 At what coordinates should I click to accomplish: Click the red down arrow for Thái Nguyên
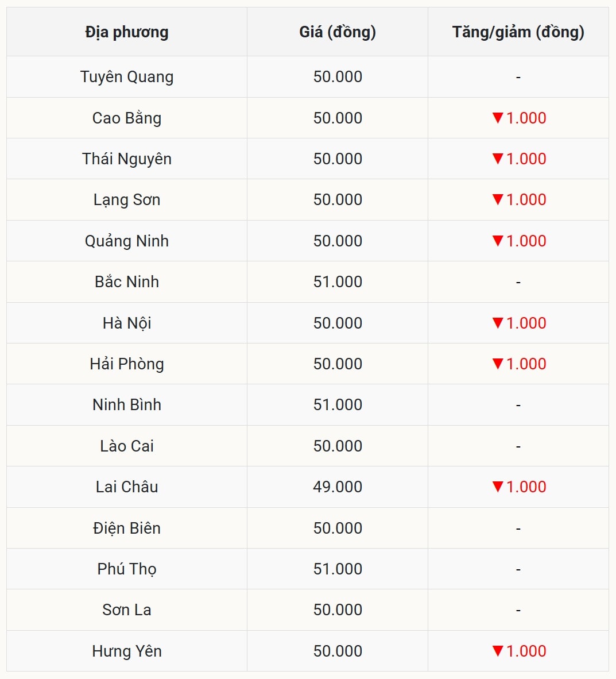498,159
